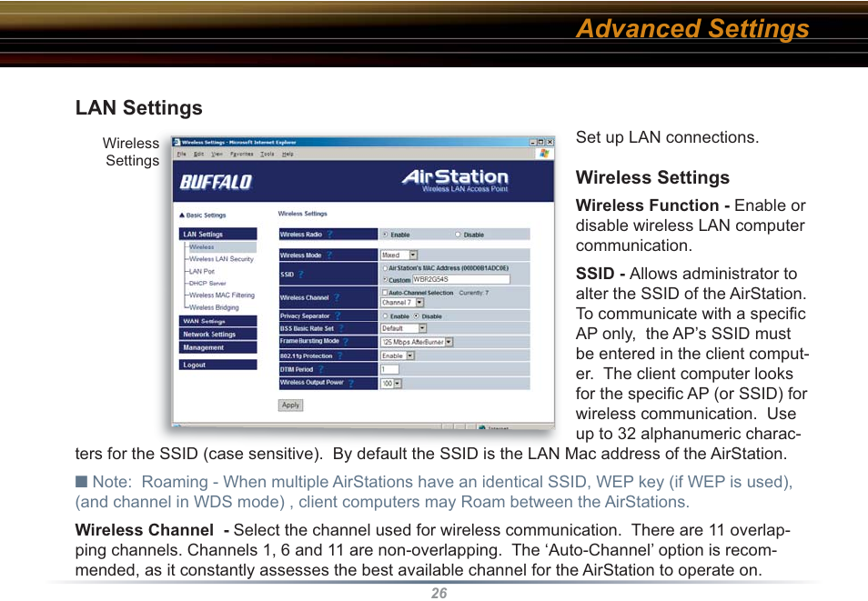
Task: Open the Wireless Mode dropdown showing Mixed
Action: 399,255
